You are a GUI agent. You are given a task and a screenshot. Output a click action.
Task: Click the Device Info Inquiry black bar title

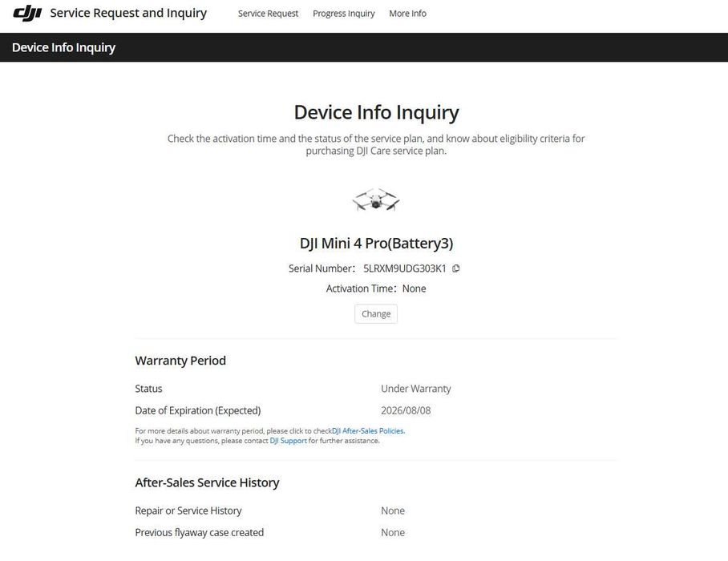click(63, 47)
